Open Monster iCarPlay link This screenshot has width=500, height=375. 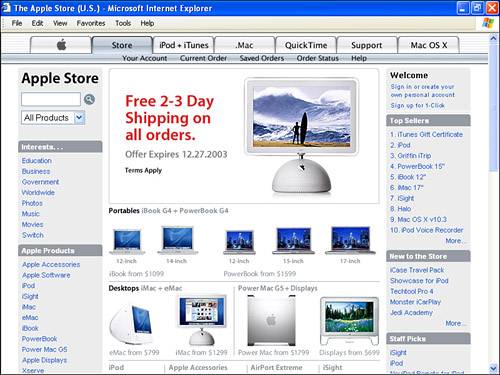[415, 302]
